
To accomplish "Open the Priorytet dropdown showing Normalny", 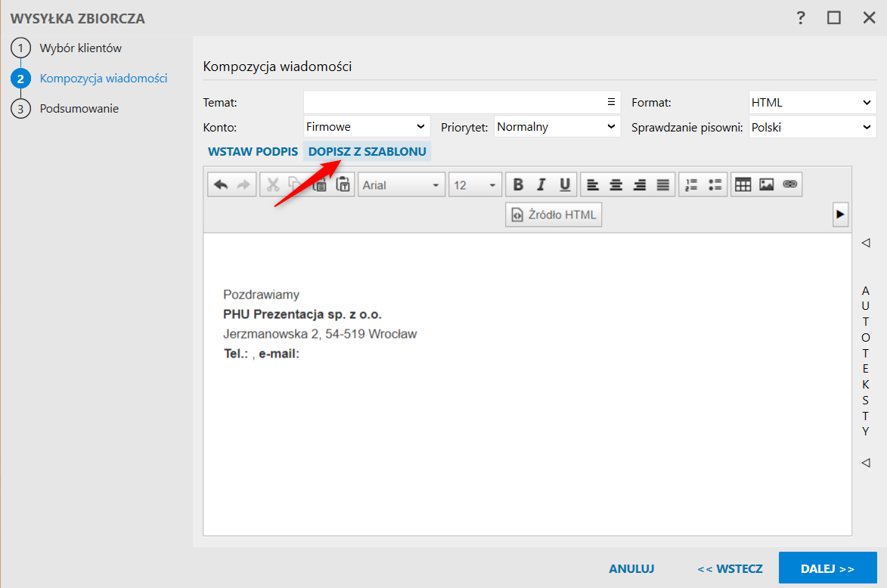I will (x=557, y=127).
